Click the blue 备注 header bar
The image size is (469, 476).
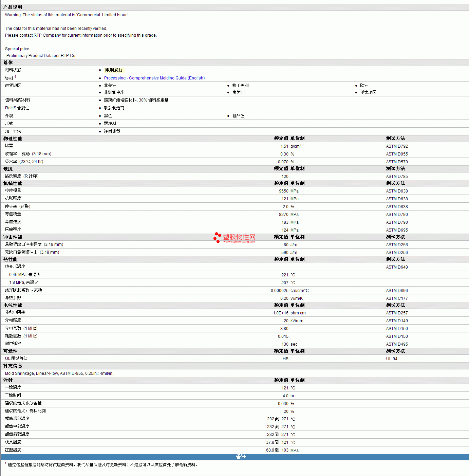pos(241,457)
